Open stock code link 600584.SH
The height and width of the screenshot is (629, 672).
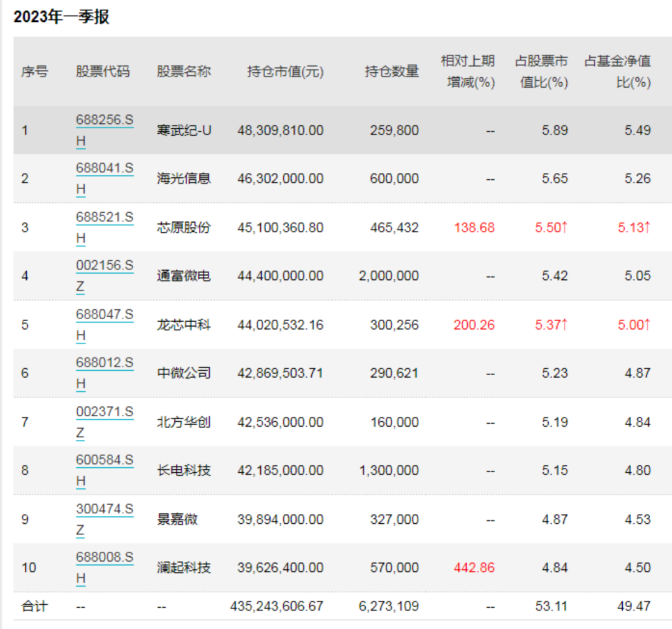point(105,470)
